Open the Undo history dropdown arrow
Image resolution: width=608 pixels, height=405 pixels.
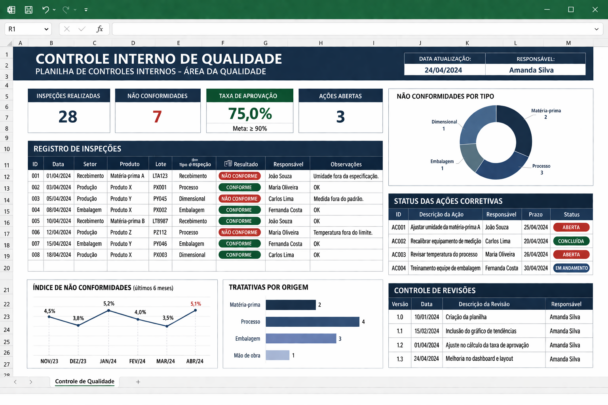pos(55,9)
